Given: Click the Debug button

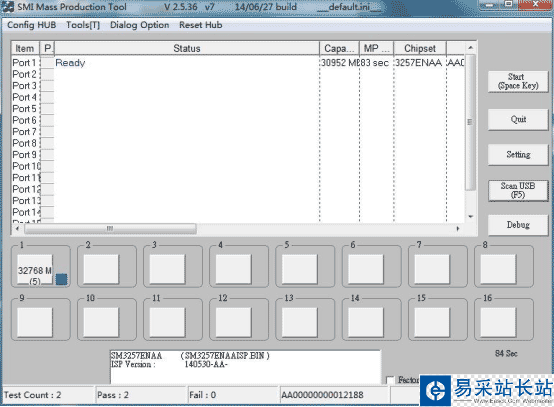Looking at the screenshot, I should (518, 225).
